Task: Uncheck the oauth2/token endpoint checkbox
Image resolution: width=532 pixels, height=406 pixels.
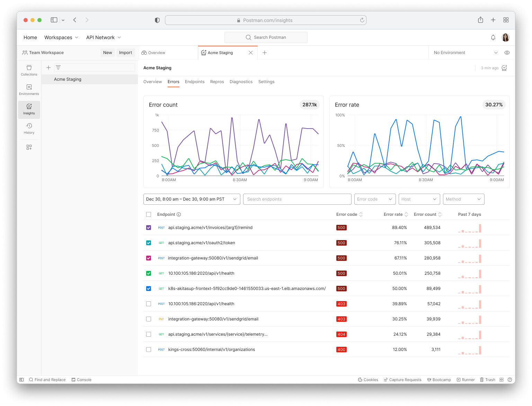Action: [149, 243]
